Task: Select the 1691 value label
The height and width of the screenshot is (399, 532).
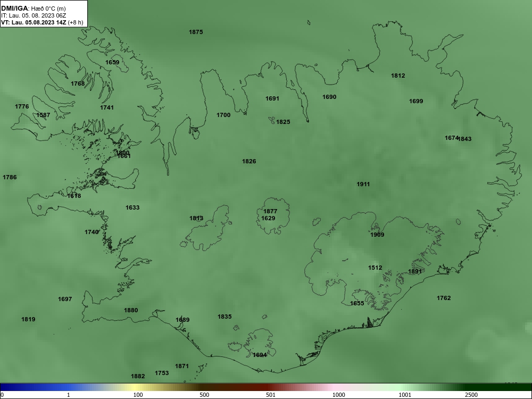Action: [272, 99]
